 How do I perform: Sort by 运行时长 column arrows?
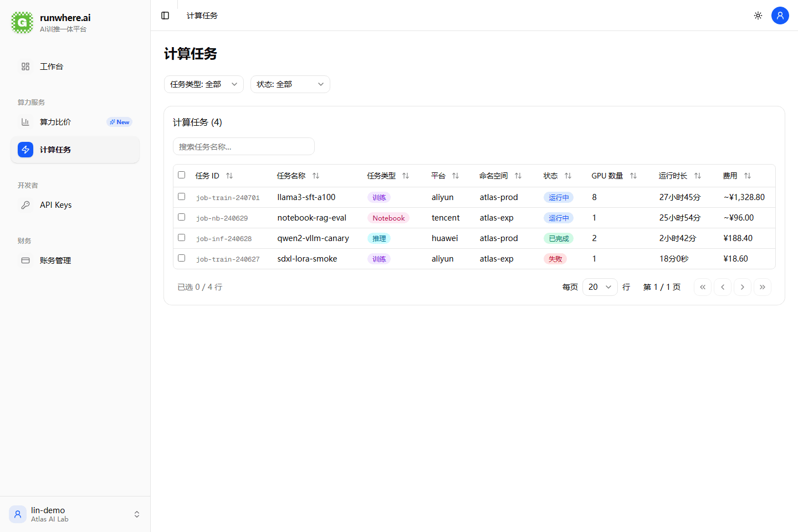pyautogui.click(x=698, y=176)
